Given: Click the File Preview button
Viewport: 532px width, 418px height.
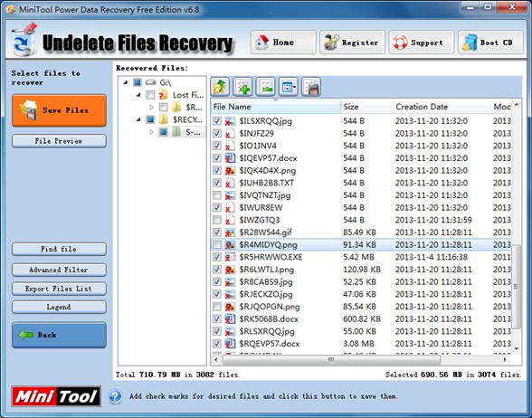Looking at the screenshot, I should click(59, 141).
